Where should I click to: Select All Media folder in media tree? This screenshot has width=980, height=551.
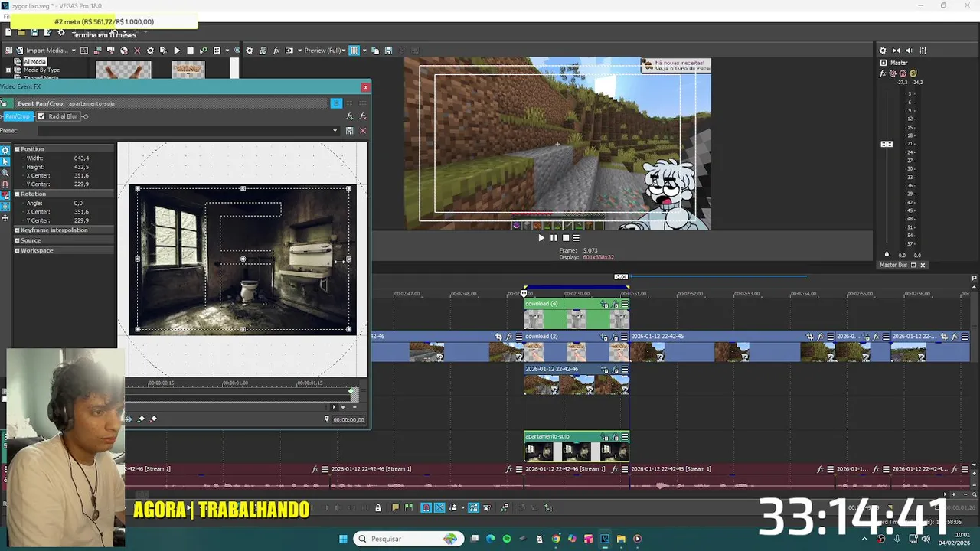[34, 62]
